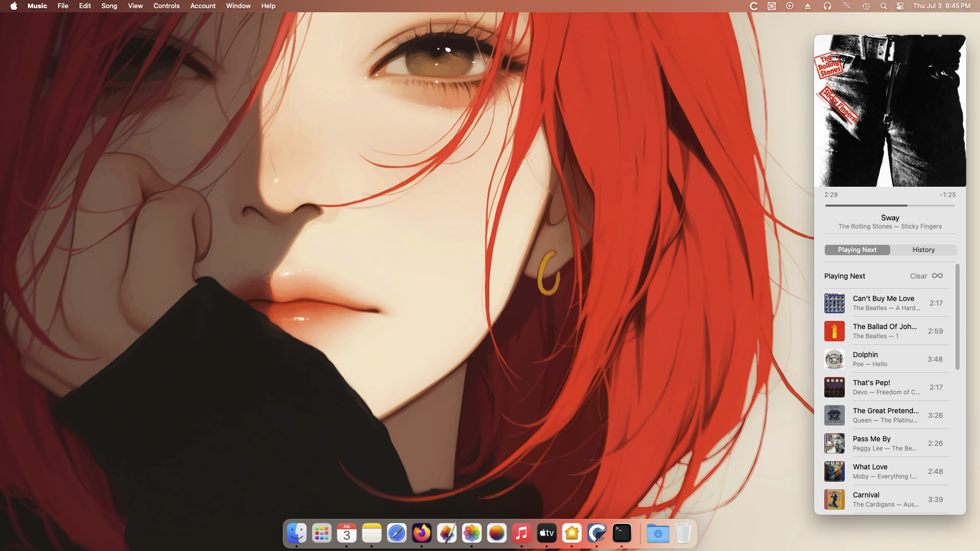Click the Can't Buy Me Love album thumbnail
The height and width of the screenshot is (551, 980).
click(x=834, y=303)
